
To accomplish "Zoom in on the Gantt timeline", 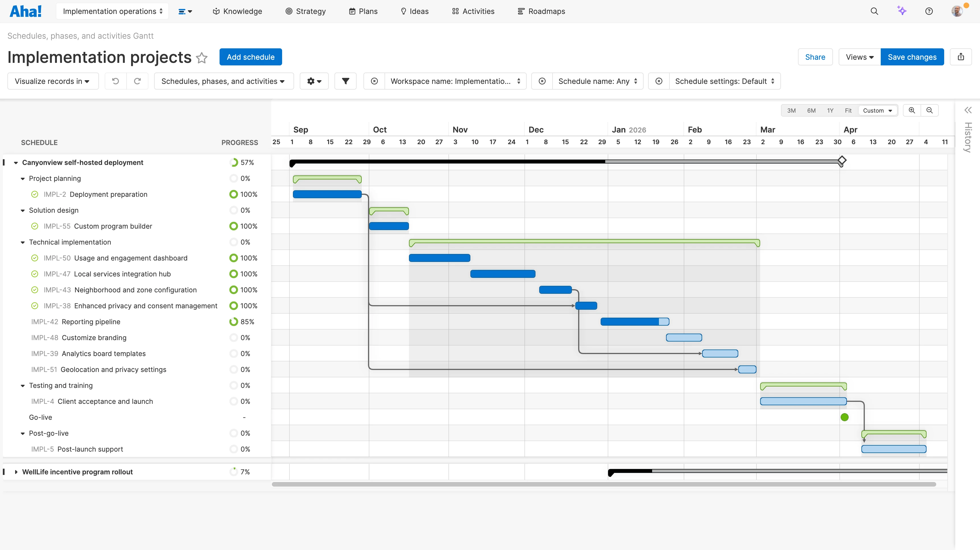I will (x=912, y=110).
